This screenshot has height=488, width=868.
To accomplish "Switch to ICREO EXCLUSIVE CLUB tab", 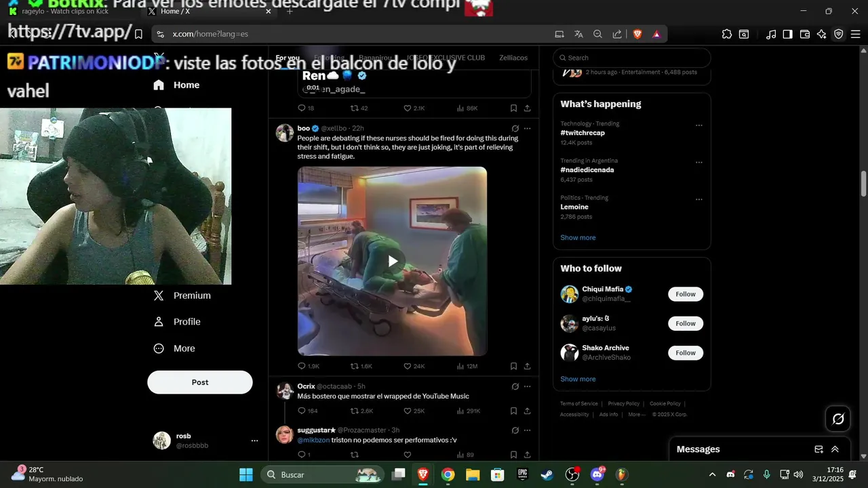I will point(446,58).
